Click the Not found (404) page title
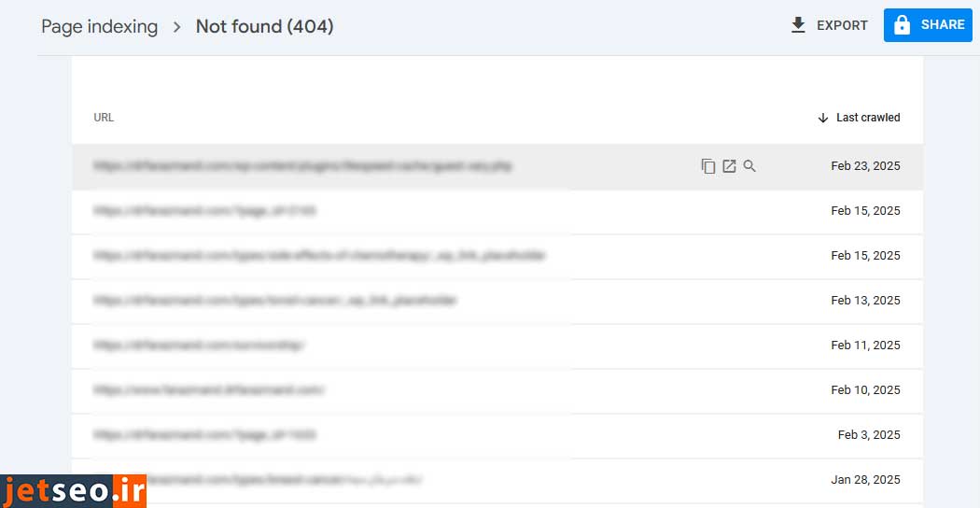The height and width of the screenshot is (508, 980). coord(264,27)
